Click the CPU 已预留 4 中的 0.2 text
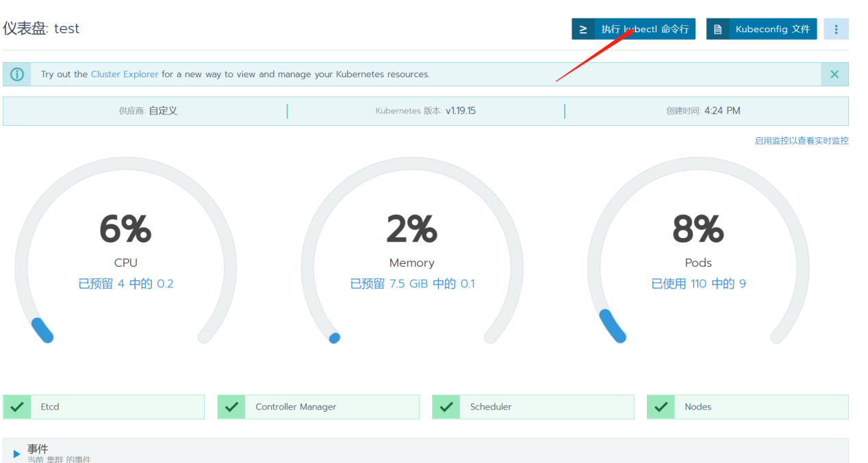 [x=126, y=284]
